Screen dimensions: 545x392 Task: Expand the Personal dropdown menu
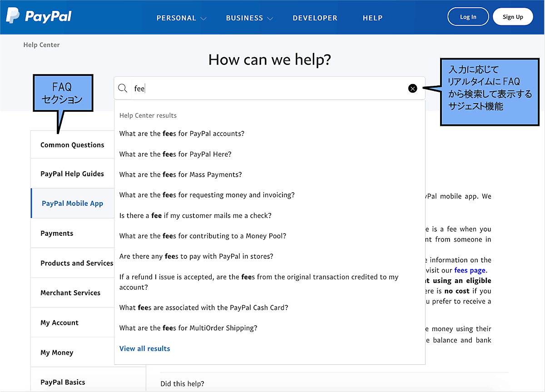(x=181, y=18)
